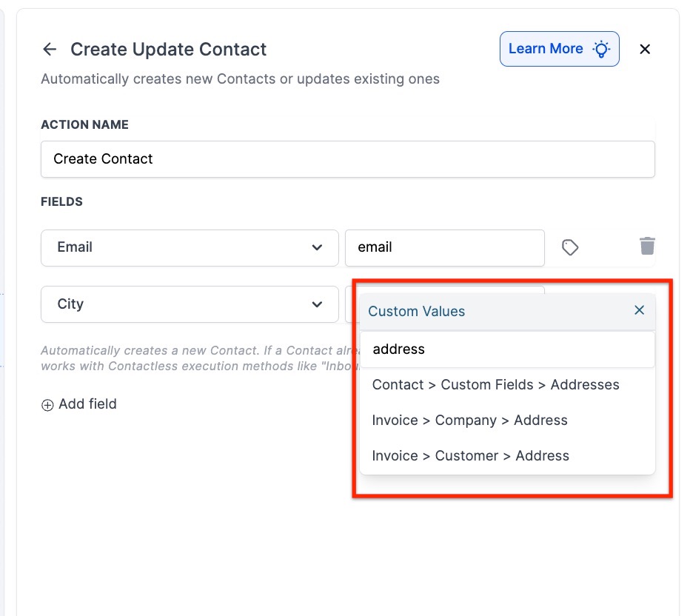Click the Learn More button text
Screen dimensions: 690x616
[546, 49]
